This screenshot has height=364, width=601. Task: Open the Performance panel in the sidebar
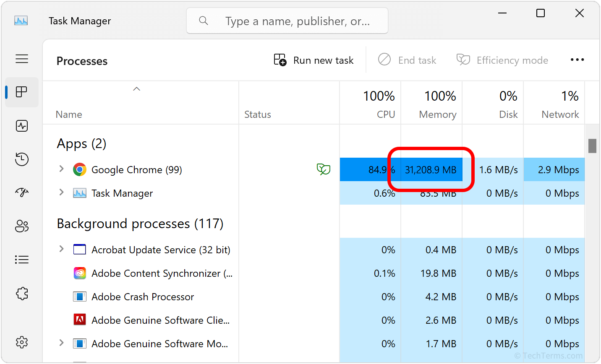coord(22,125)
